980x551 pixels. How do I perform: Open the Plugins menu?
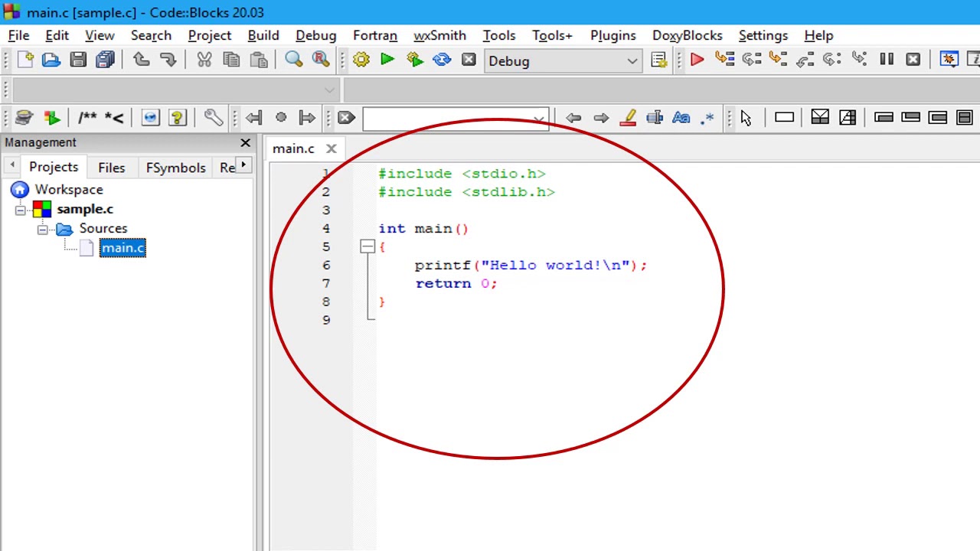coord(612,35)
